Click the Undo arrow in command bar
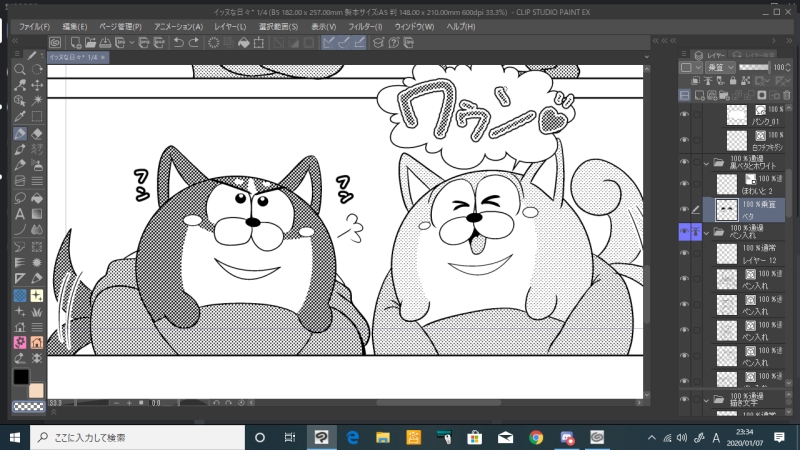800x450 pixels. (x=179, y=43)
